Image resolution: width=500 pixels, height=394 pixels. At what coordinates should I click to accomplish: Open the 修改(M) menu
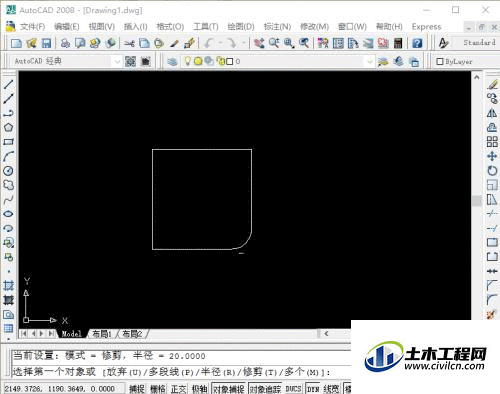click(314, 27)
